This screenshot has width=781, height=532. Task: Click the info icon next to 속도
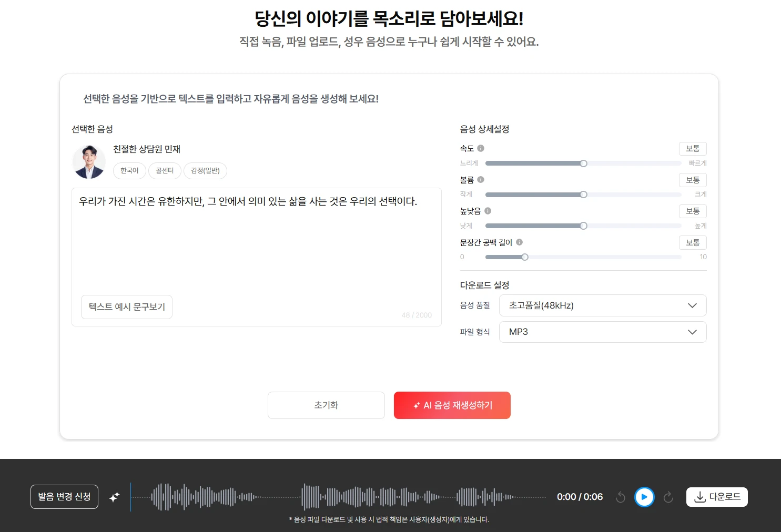(481, 148)
